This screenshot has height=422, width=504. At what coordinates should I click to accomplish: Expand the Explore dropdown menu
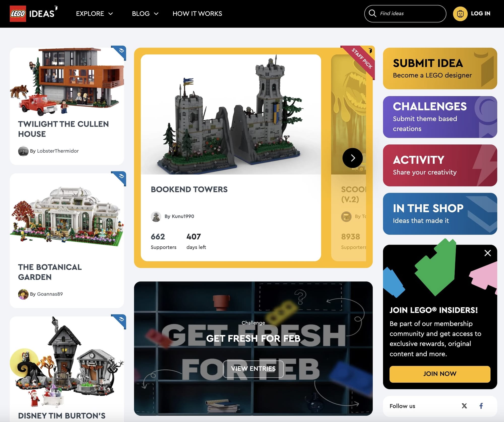(x=94, y=14)
